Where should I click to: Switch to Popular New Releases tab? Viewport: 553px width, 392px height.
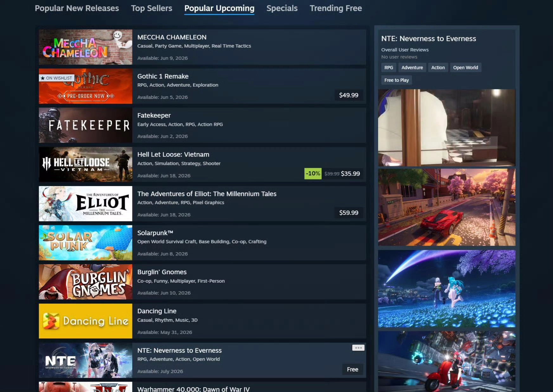tap(77, 8)
